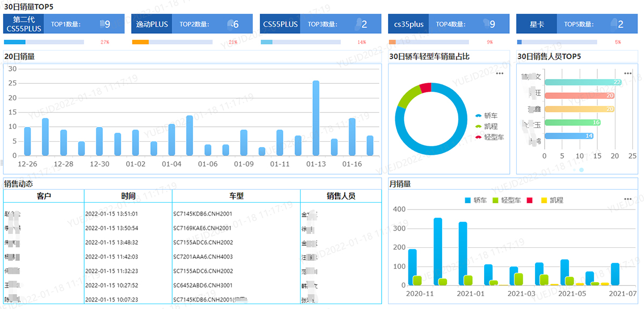Click the green bar valued 16 in TOP5
644x309 pixels.
[573, 123]
